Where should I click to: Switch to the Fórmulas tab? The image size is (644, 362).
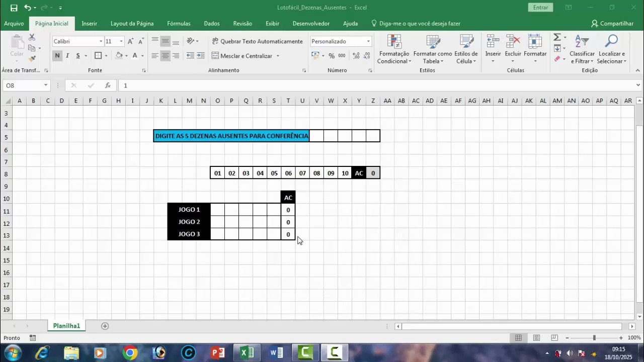click(179, 24)
